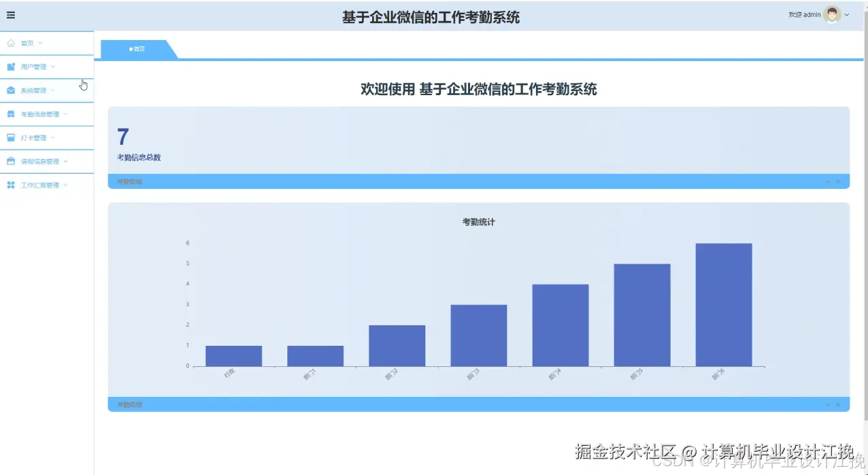Click the 请假信息管理 briefcase icon
The image size is (868, 475).
(11, 162)
